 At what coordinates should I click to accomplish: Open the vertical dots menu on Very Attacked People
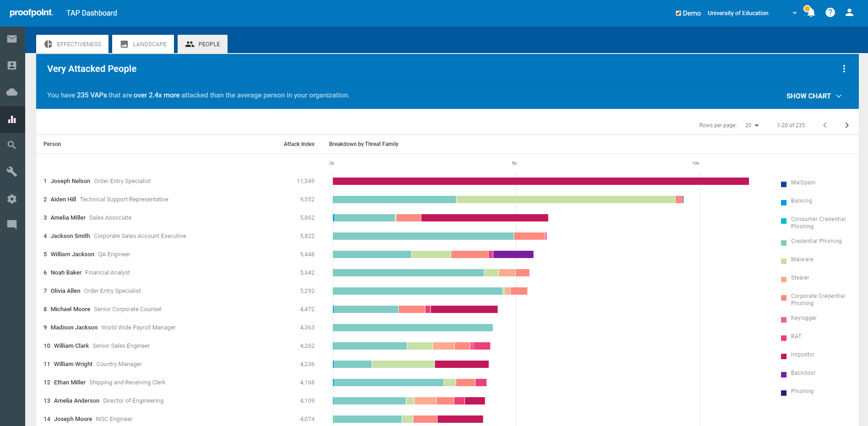845,69
